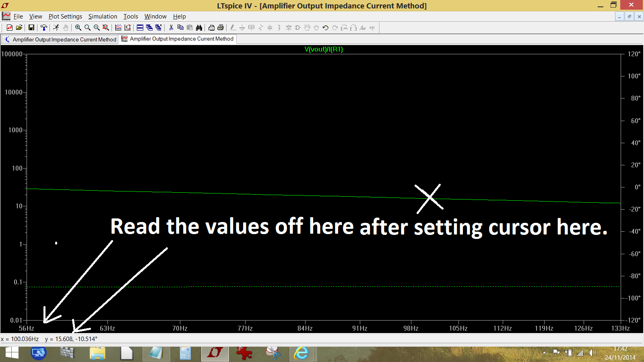Click the Close All Windows icon
The width and height of the screenshot is (644, 362).
coord(159,27)
